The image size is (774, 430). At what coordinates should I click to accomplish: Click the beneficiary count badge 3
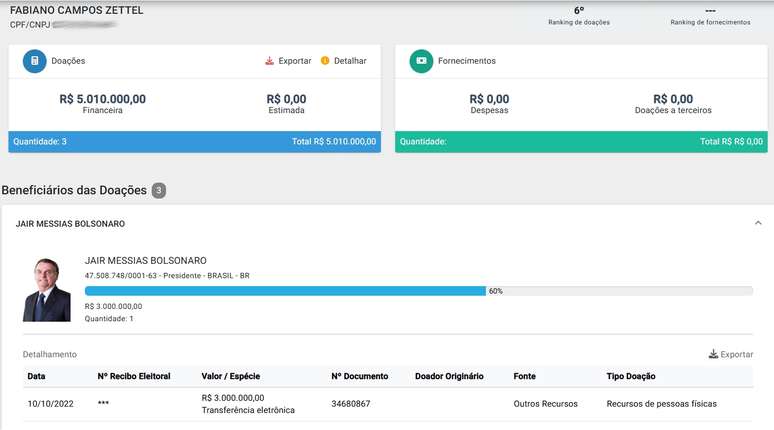point(158,190)
